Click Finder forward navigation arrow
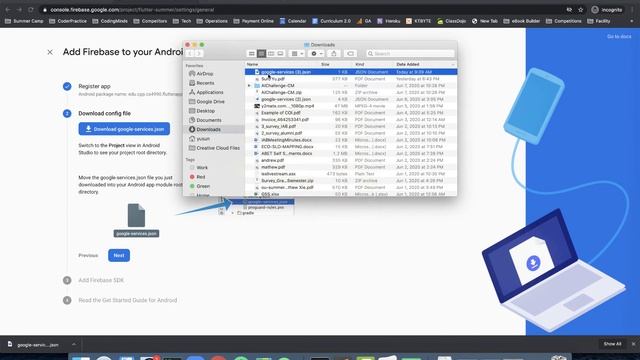The height and width of the screenshot is (360, 640). pyautogui.click(x=198, y=53)
